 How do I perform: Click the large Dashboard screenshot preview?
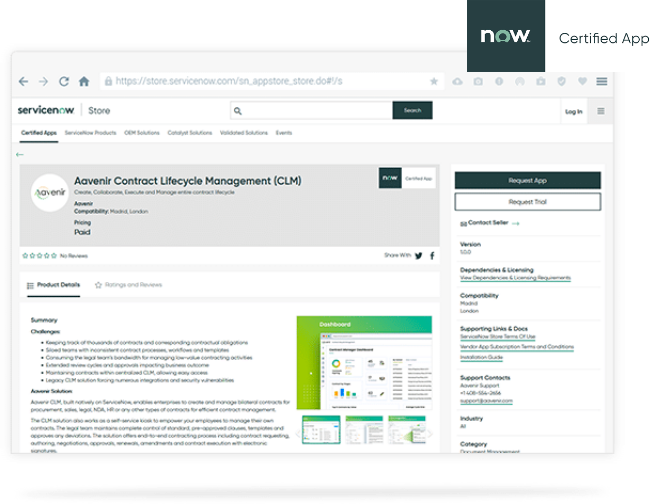pos(364,363)
